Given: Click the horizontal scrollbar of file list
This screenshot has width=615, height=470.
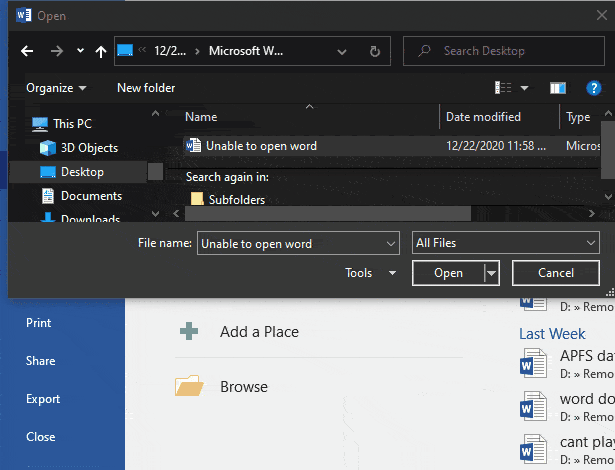Looking at the screenshot, I should (328, 214).
